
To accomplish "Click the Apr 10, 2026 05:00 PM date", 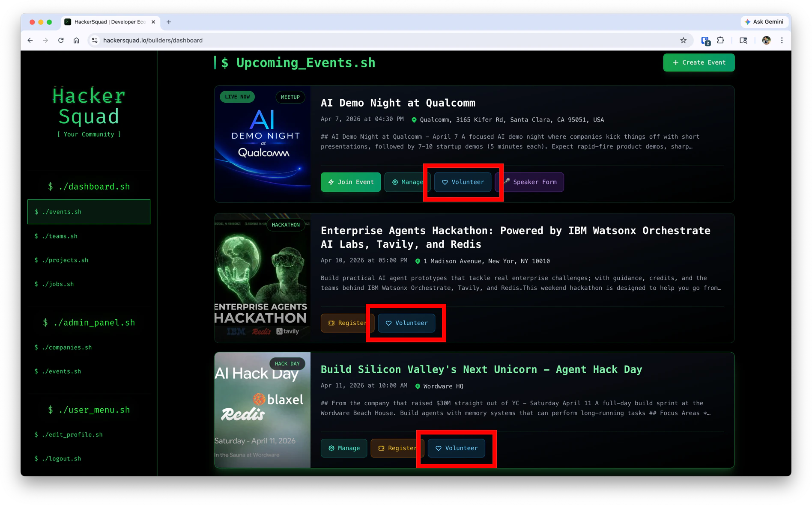I will tap(364, 261).
